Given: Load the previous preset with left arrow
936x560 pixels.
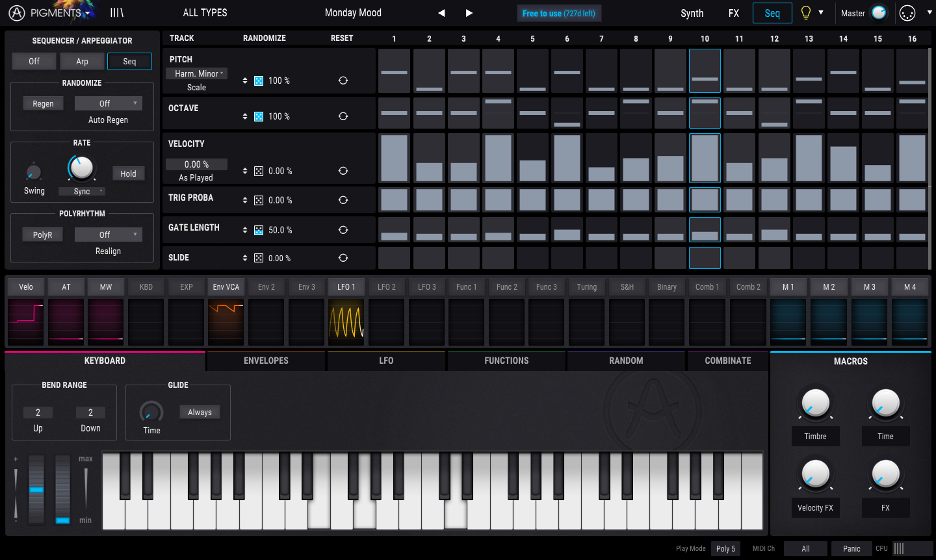Looking at the screenshot, I should click(x=441, y=13).
